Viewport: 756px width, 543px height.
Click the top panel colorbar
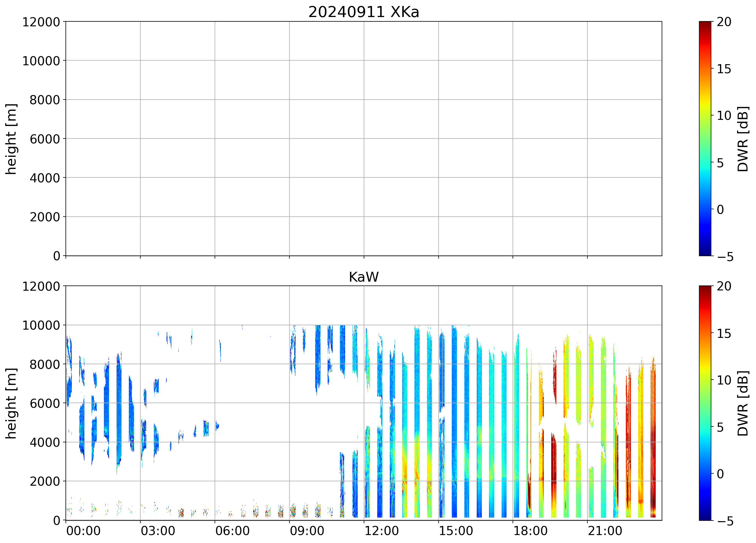tap(705, 138)
